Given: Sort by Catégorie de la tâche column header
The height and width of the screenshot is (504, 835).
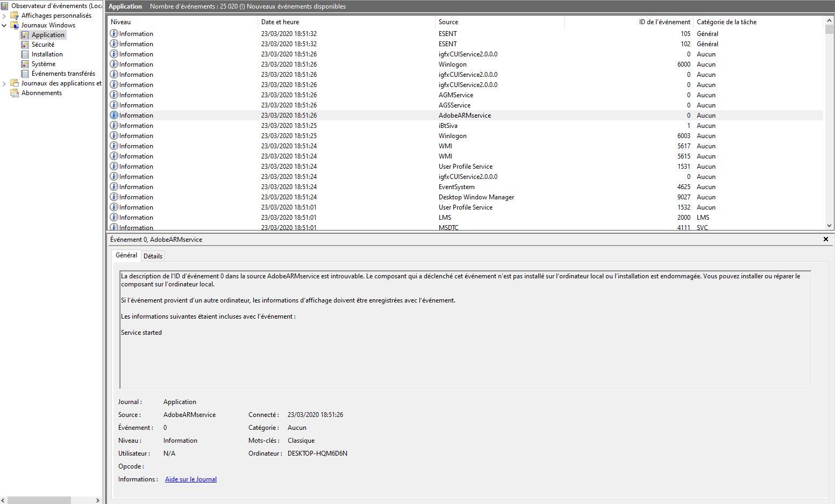Looking at the screenshot, I should (x=759, y=22).
